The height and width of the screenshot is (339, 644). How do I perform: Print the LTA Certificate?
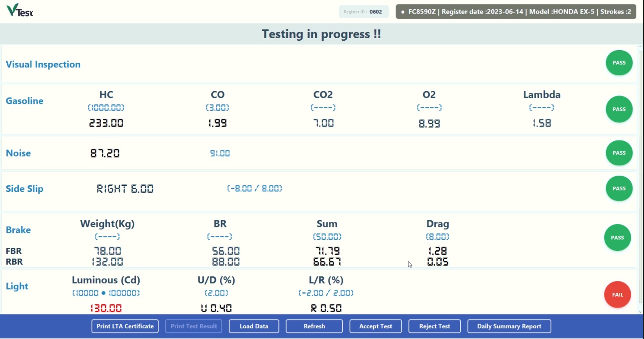click(125, 326)
